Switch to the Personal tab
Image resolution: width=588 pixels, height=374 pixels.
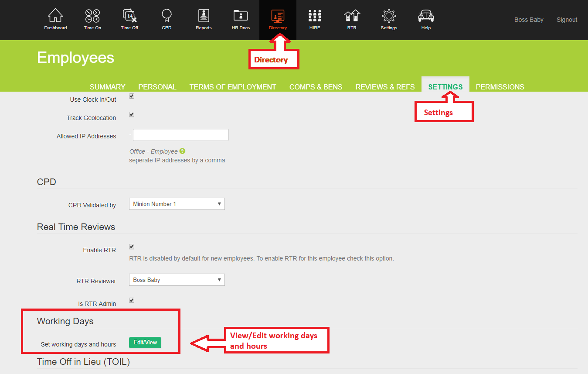(157, 87)
